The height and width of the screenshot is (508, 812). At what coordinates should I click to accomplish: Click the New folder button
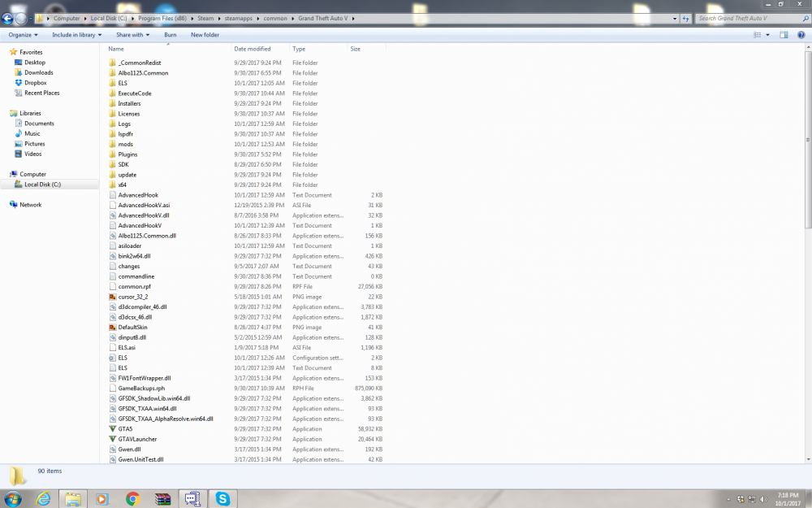click(x=205, y=35)
